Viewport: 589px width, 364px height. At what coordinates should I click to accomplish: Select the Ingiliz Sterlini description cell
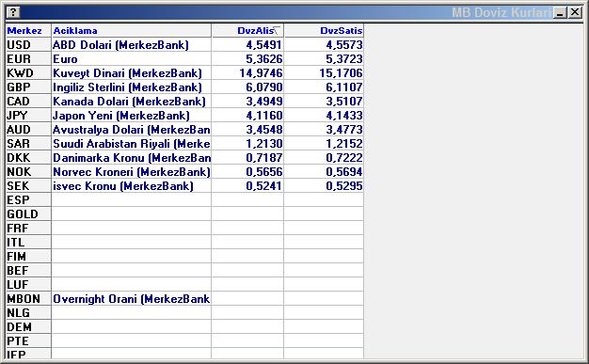[132, 87]
